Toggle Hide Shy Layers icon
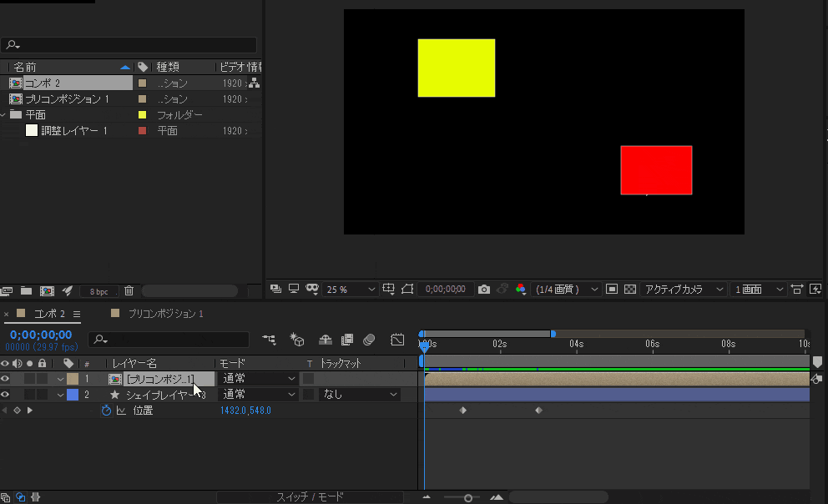828x504 pixels. tap(326, 340)
